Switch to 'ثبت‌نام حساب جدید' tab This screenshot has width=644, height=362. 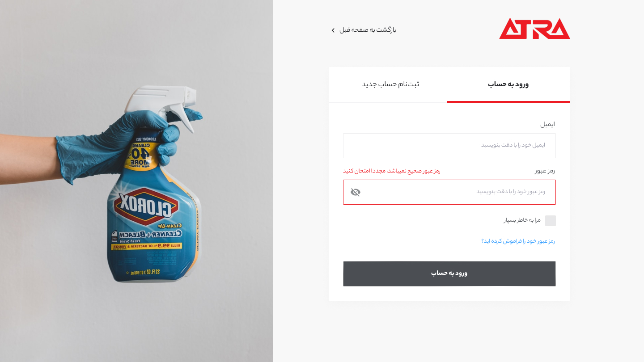pyautogui.click(x=390, y=84)
